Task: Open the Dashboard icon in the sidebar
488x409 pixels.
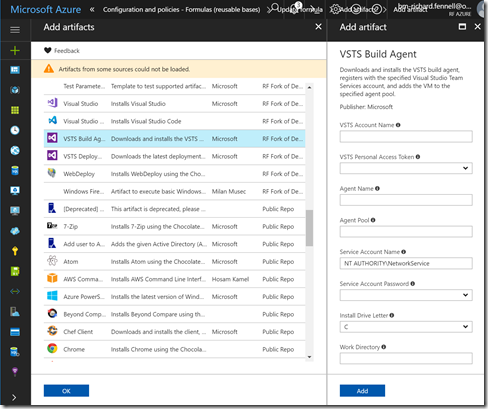Action: (15, 70)
